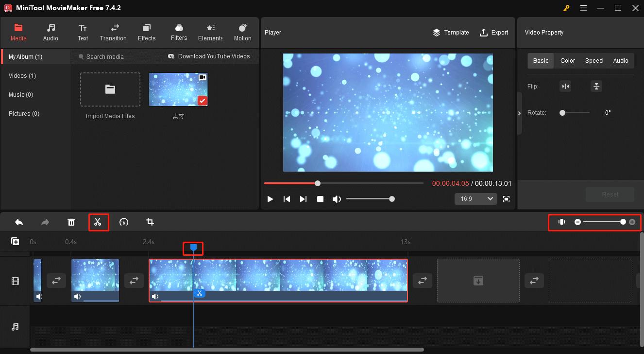This screenshot has width=644, height=354.
Task: Mute the selected long clip audio
Action: click(155, 297)
